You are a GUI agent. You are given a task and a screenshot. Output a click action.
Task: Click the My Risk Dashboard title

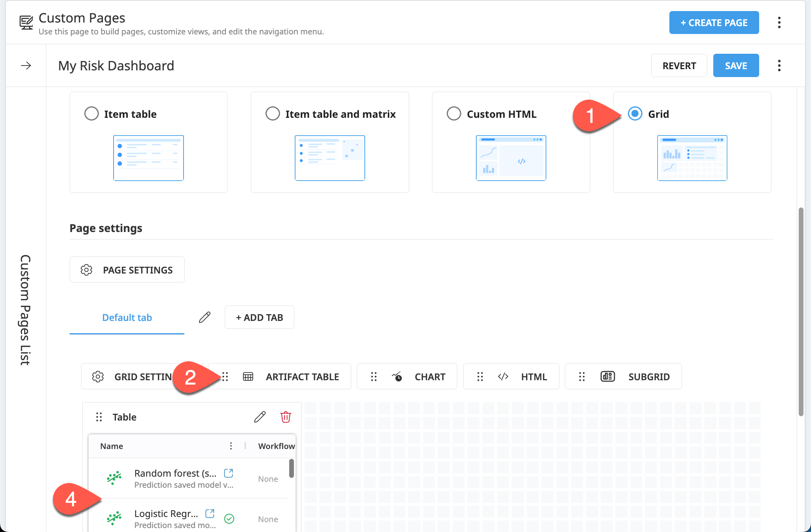[116, 66]
